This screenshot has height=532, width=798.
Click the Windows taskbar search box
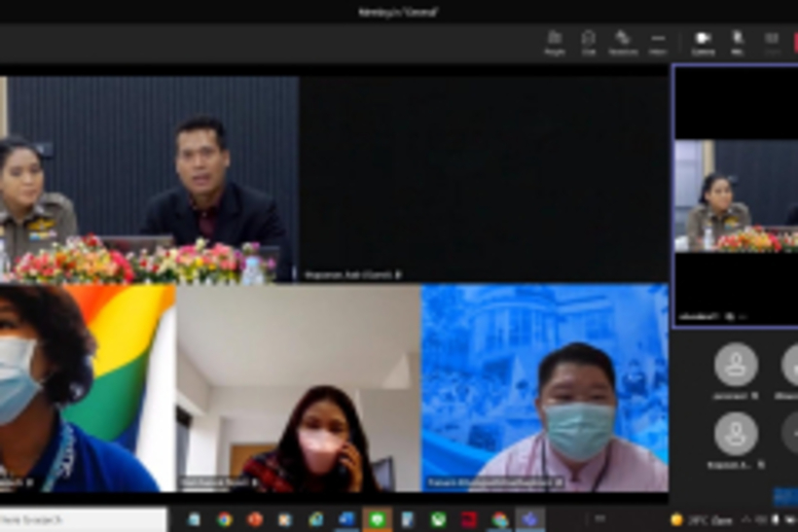[x=83, y=519]
